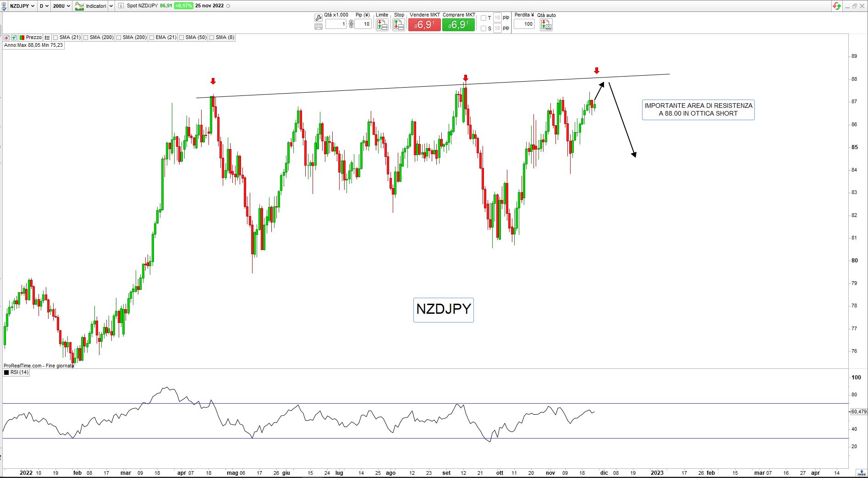This screenshot has height=478, width=868.
Task: Click the info icon before Spot NZD/JPY
Action: pyautogui.click(x=121, y=6)
